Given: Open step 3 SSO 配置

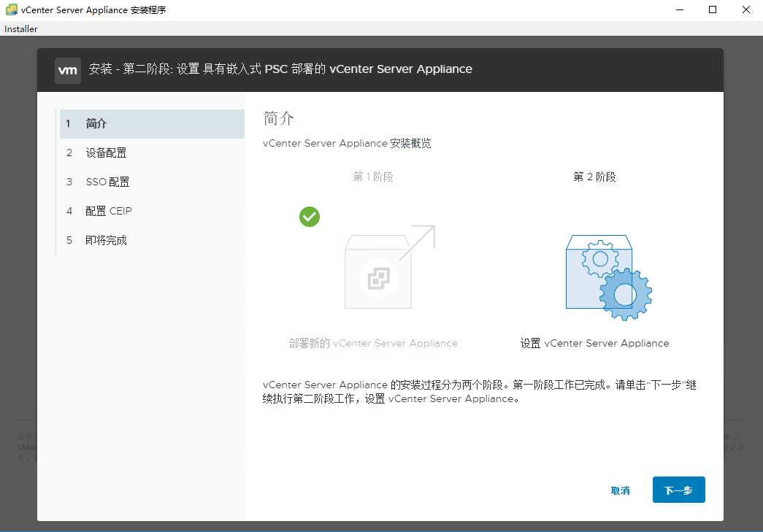Looking at the screenshot, I should pos(109,182).
